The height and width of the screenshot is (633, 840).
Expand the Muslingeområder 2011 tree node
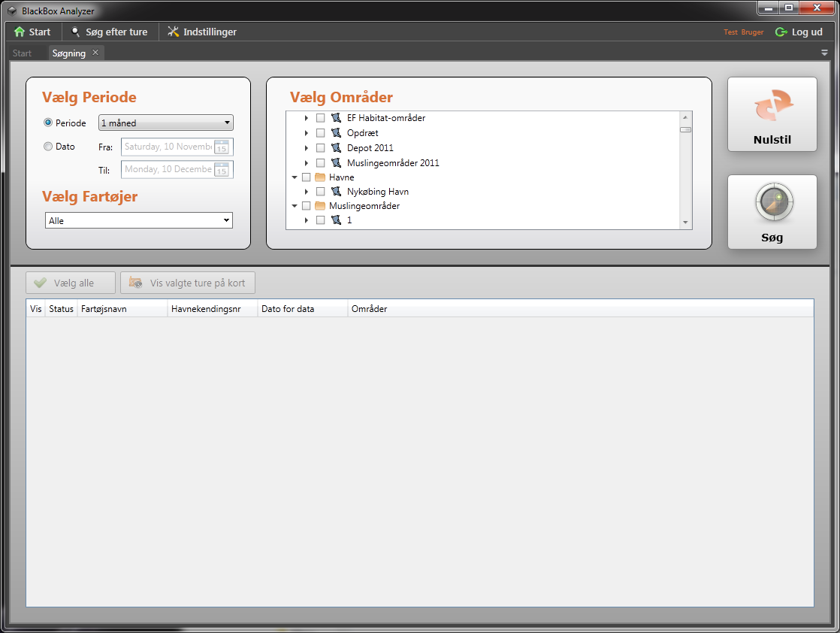[x=307, y=163]
